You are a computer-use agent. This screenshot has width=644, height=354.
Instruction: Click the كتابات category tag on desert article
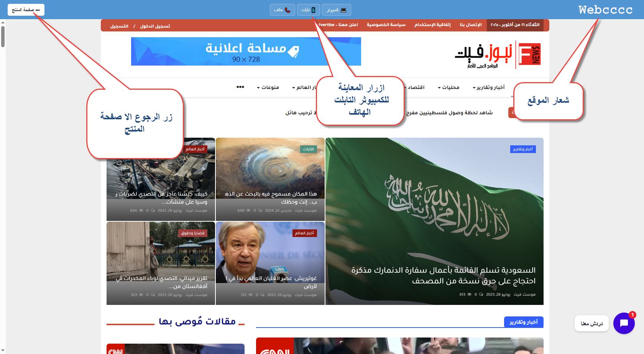pyautogui.click(x=308, y=149)
